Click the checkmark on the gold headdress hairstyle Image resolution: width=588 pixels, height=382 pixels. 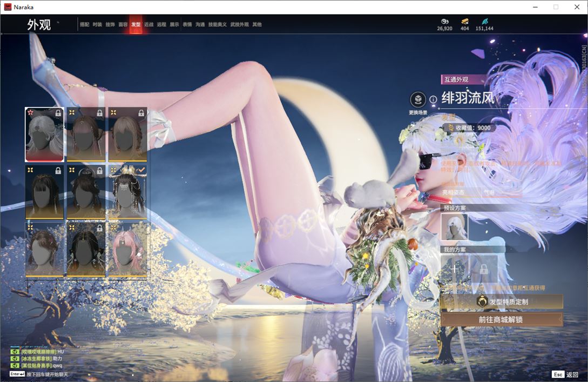(x=141, y=170)
